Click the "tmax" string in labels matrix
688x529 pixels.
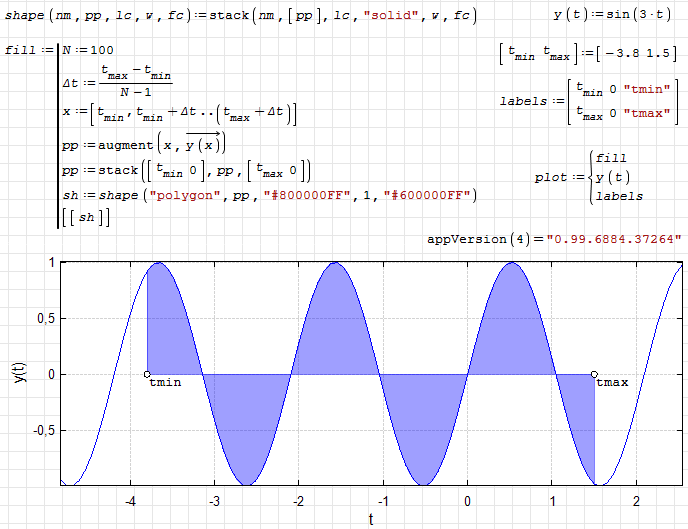(645, 114)
